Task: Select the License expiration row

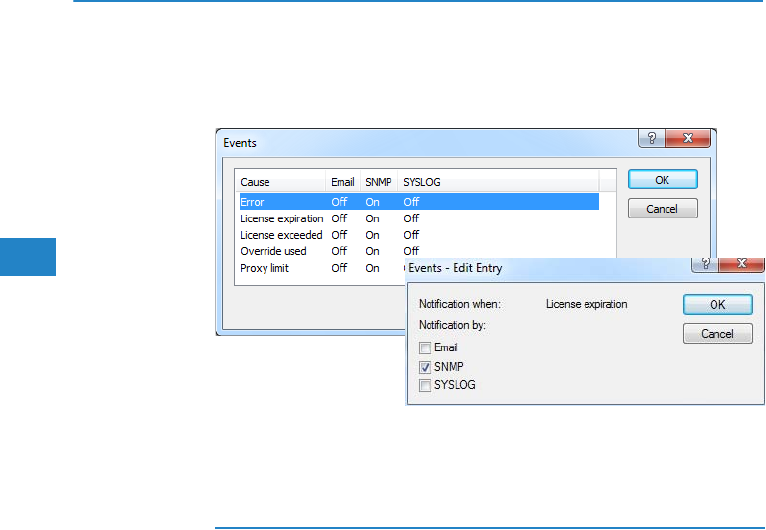Action: [x=281, y=218]
